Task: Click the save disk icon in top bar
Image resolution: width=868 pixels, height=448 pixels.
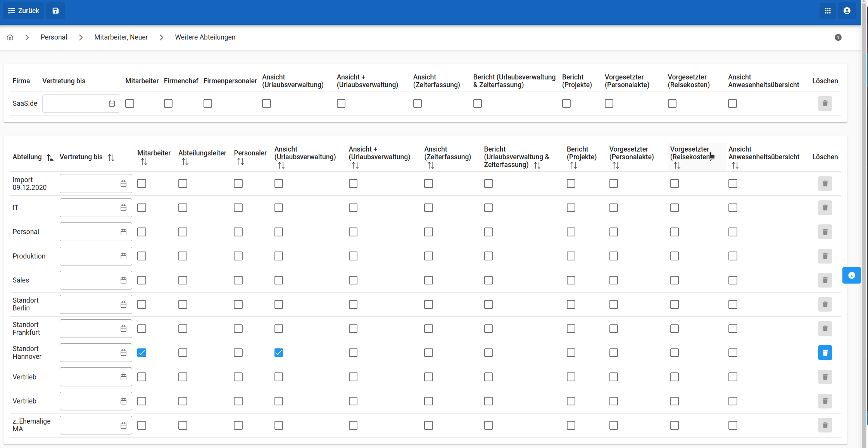Action: click(55, 10)
